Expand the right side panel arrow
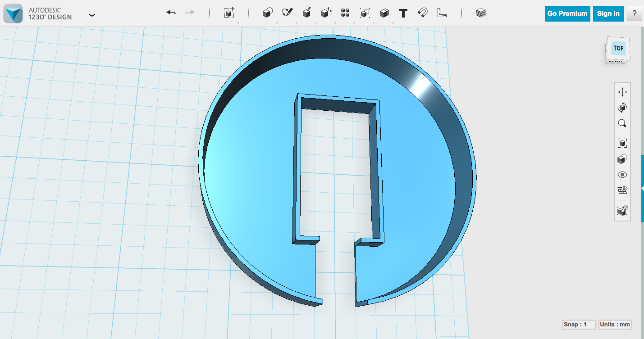The height and width of the screenshot is (339, 644). [x=642, y=189]
